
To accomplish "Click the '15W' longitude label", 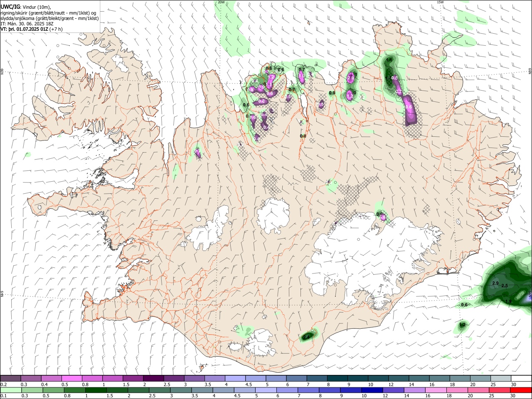I will [440, 2].
